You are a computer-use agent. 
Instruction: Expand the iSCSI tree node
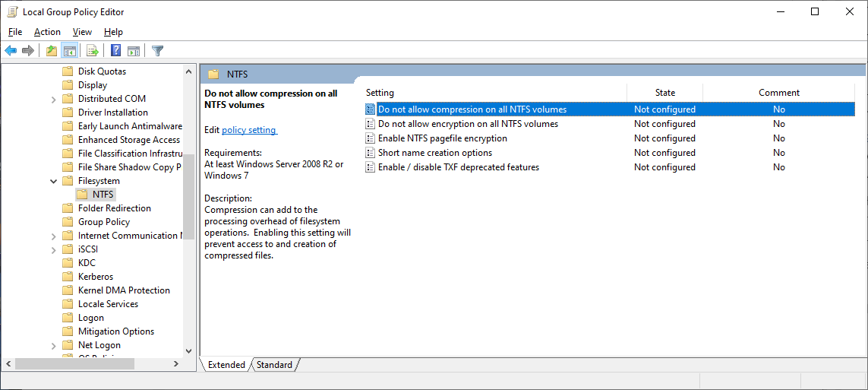[54, 250]
